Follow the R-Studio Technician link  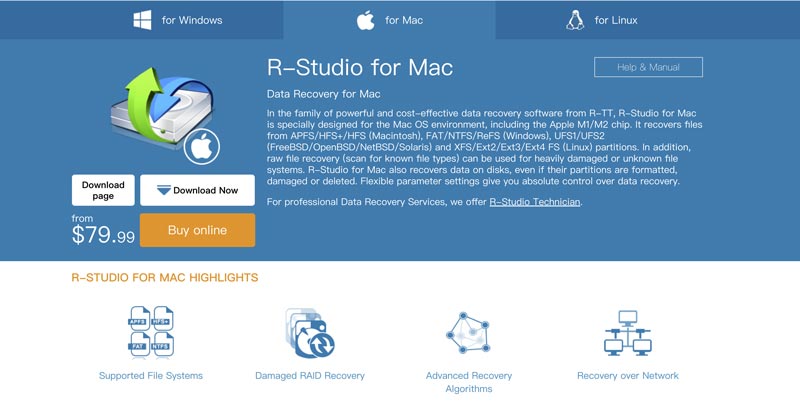[x=535, y=202]
